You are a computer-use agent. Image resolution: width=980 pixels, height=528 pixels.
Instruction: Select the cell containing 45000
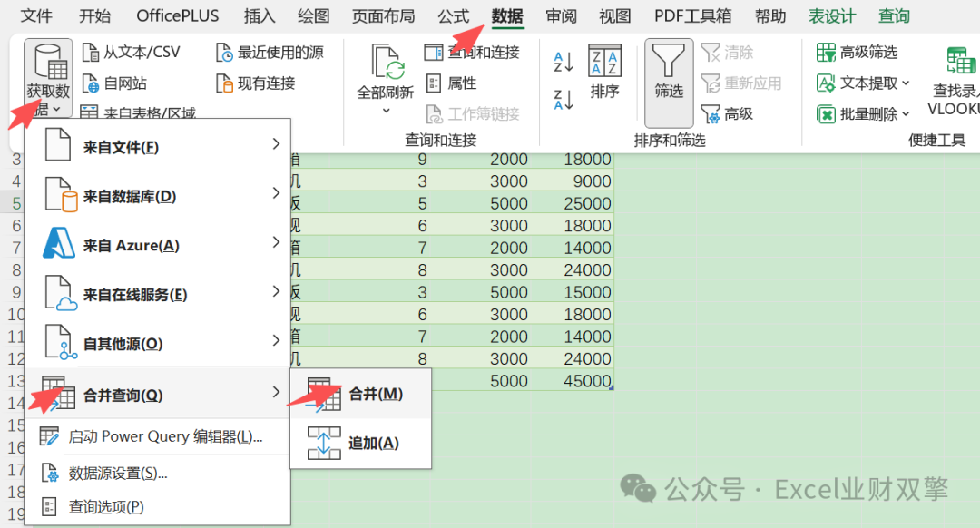(572, 380)
